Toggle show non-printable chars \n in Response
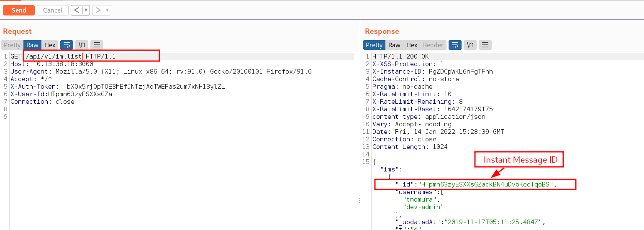The height and width of the screenshot is (230, 644). pyautogui.click(x=470, y=45)
